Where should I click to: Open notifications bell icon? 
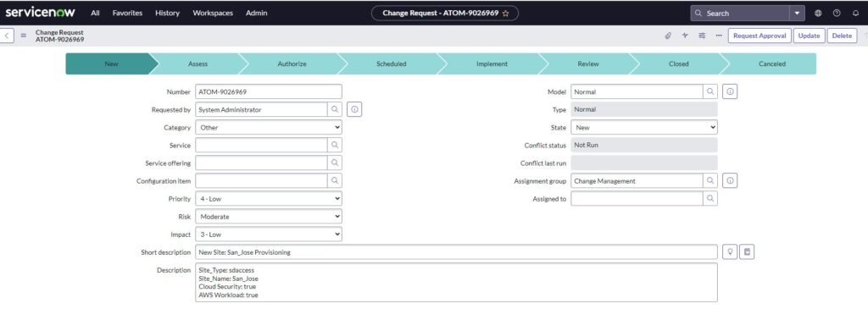click(x=856, y=14)
